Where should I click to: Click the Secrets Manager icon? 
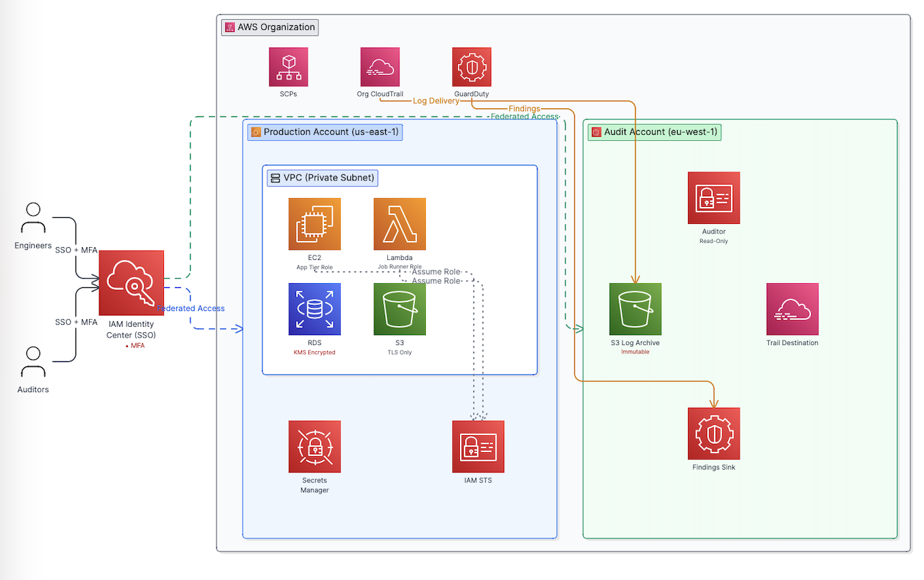coord(314,447)
